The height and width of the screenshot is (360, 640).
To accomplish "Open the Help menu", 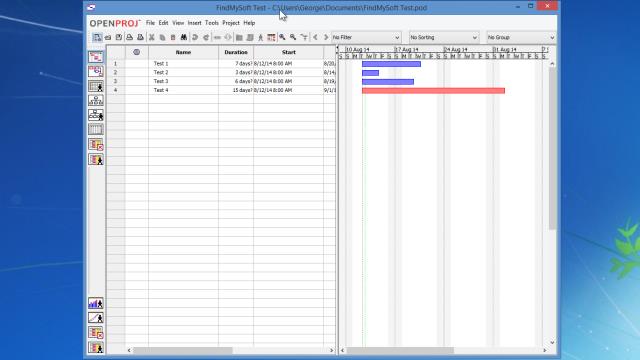I will pos(249,23).
